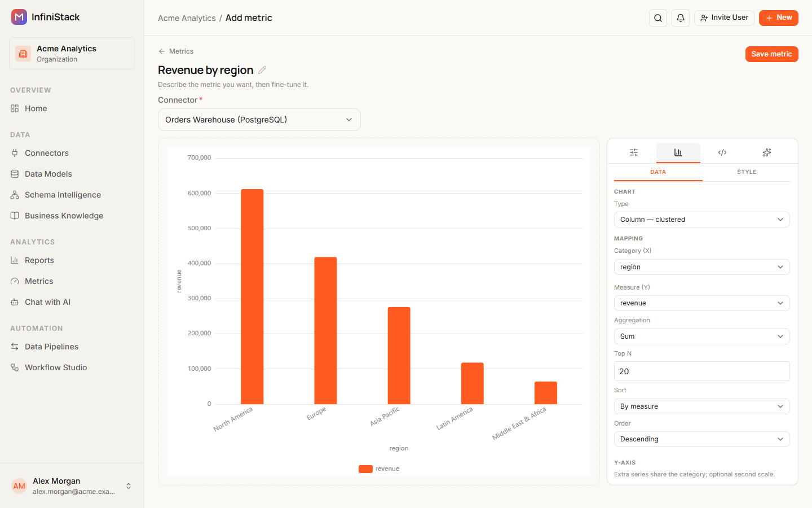The width and height of the screenshot is (812, 508).
Task: Click the Top N input field
Action: (x=701, y=371)
